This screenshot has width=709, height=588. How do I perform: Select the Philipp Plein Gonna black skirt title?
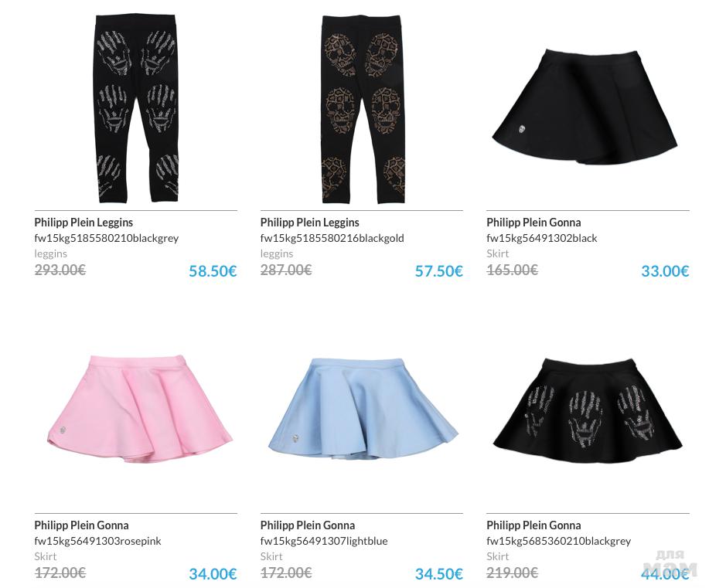point(533,223)
